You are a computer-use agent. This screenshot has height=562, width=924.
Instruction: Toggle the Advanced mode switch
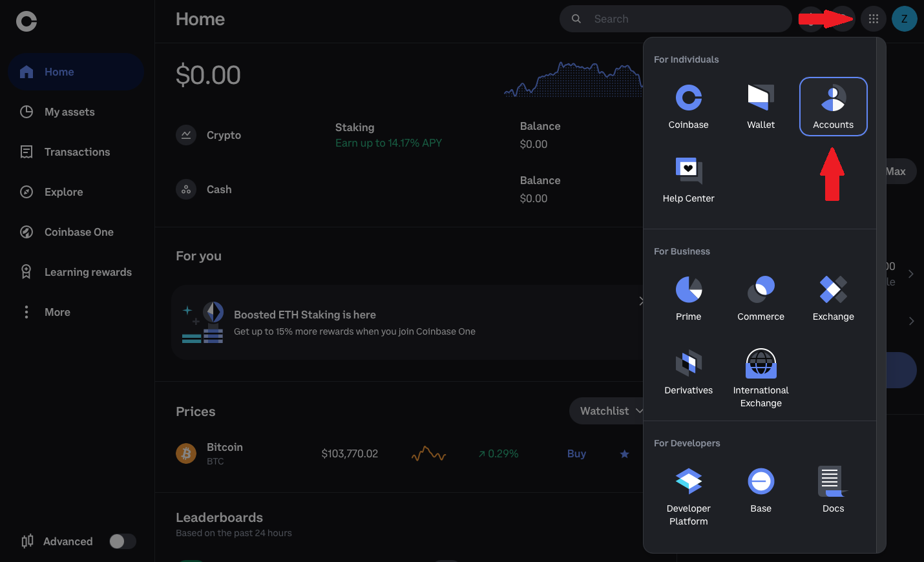pos(122,541)
